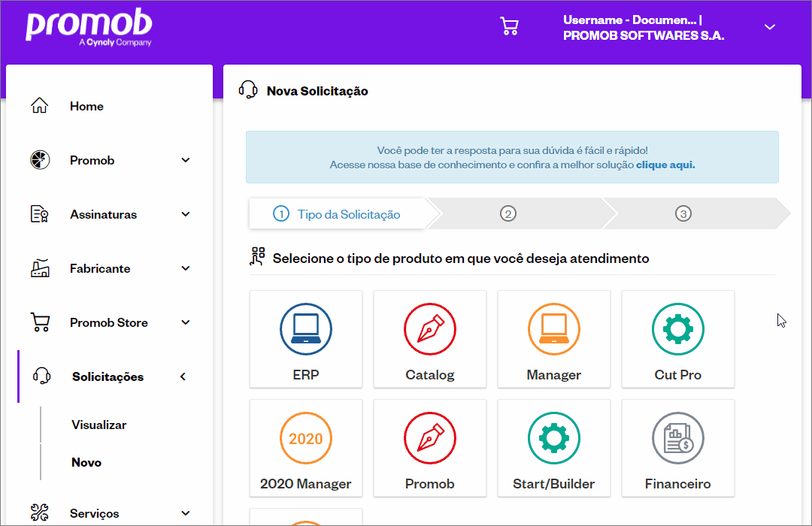
Task: Click the Solicitações menu label
Action: pyautogui.click(x=108, y=377)
